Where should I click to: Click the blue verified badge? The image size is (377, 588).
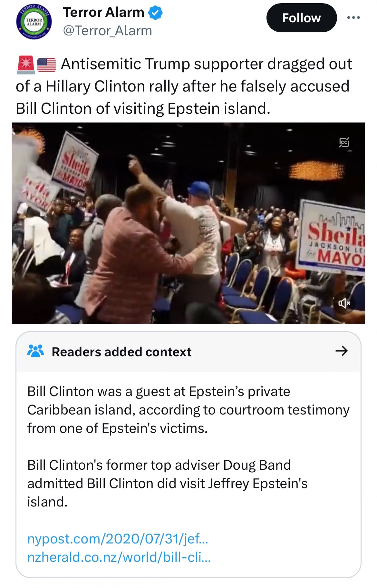[x=155, y=13]
